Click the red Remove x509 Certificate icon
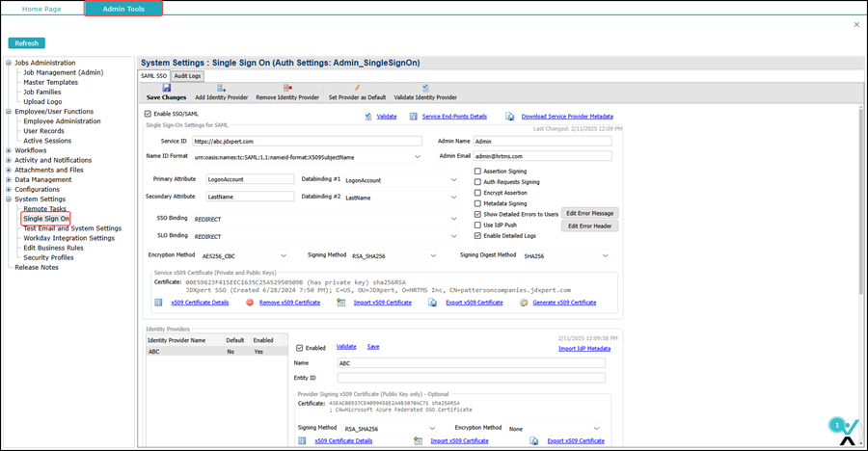Viewport: 868px width, 451px height. (250, 303)
